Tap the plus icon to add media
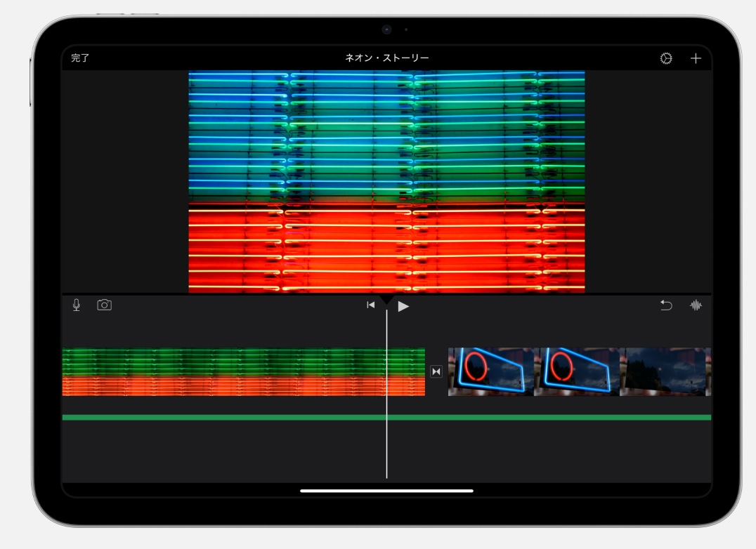 pos(695,58)
